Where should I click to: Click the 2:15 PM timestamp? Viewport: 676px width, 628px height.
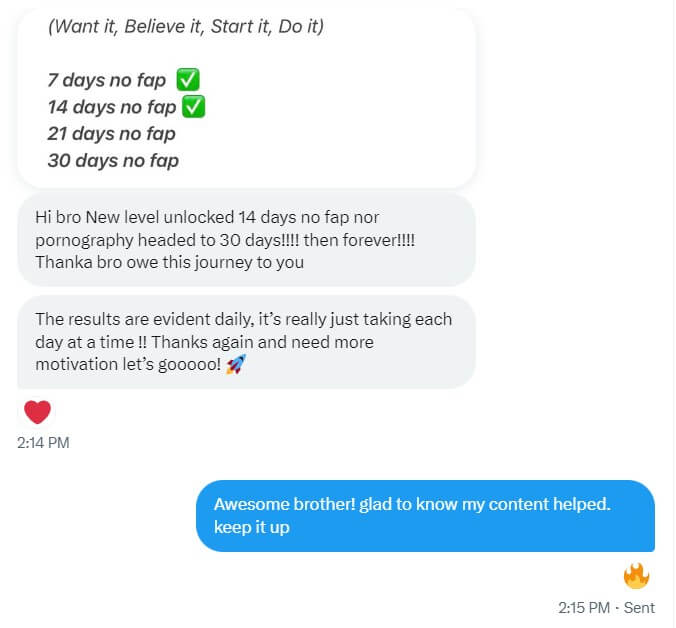[x=584, y=608]
